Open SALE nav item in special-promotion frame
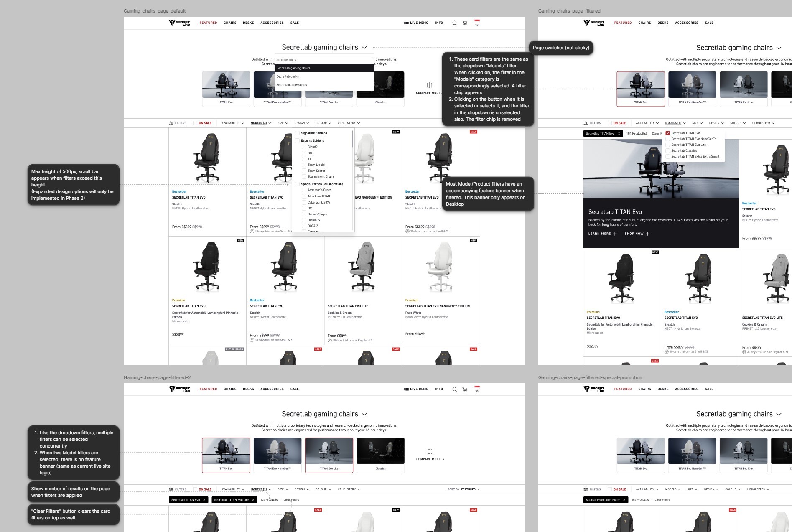The width and height of the screenshot is (792, 532). 709,389
